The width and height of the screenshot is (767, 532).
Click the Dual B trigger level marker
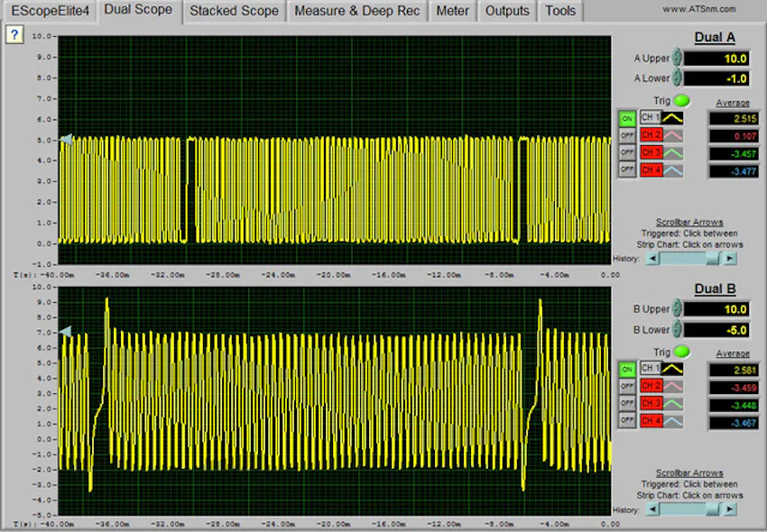(x=66, y=332)
